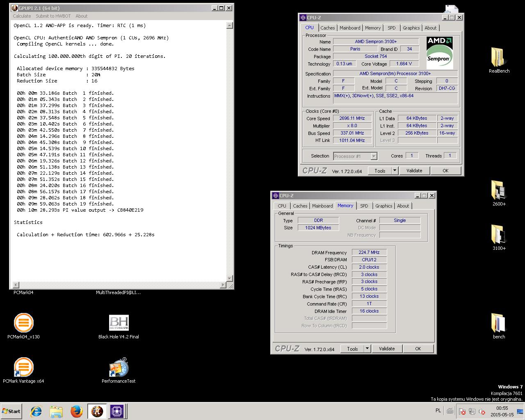
Task: Select CPU tab in lower CPU-Z window
Action: pos(282,206)
